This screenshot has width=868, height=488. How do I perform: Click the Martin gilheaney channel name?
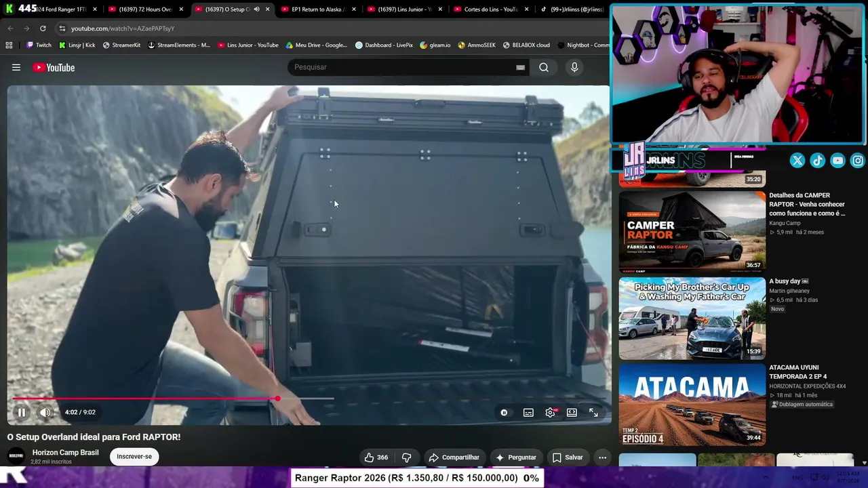[x=789, y=291]
